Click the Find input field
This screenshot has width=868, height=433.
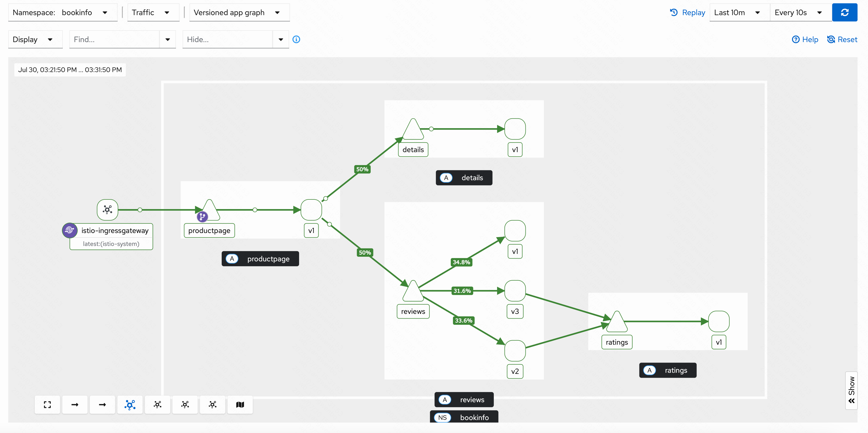pyautogui.click(x=115, y=39)
